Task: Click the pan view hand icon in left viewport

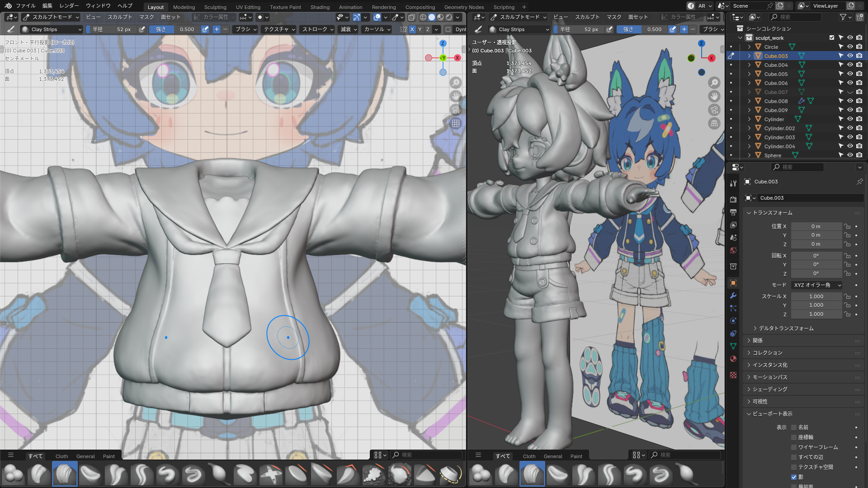Action: (456, 96)
